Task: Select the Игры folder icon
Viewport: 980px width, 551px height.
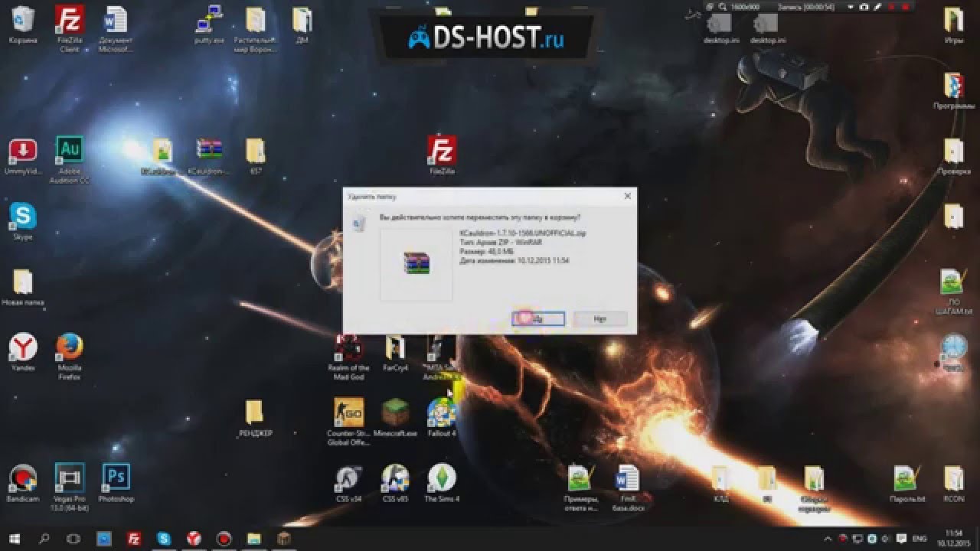Action: click(x=953, y=24)
